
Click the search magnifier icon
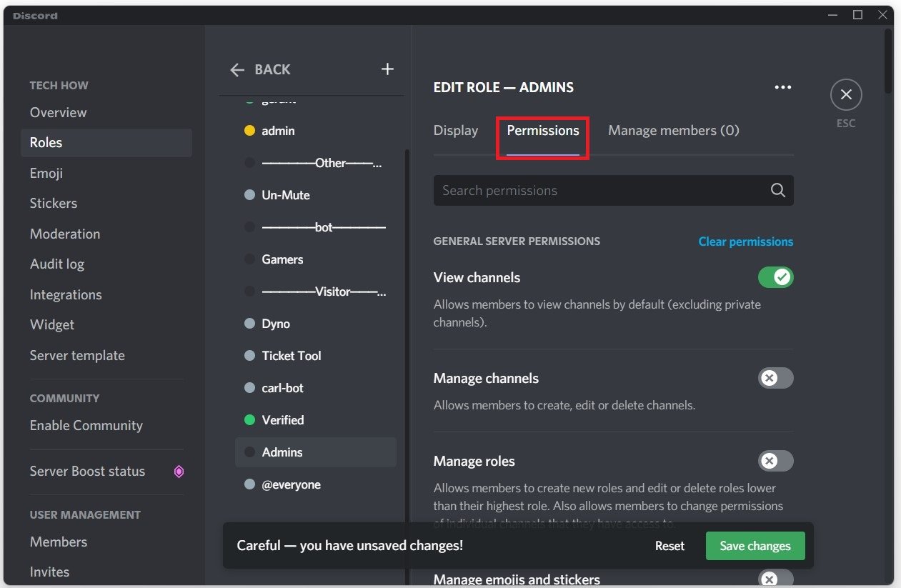(777, 190)
